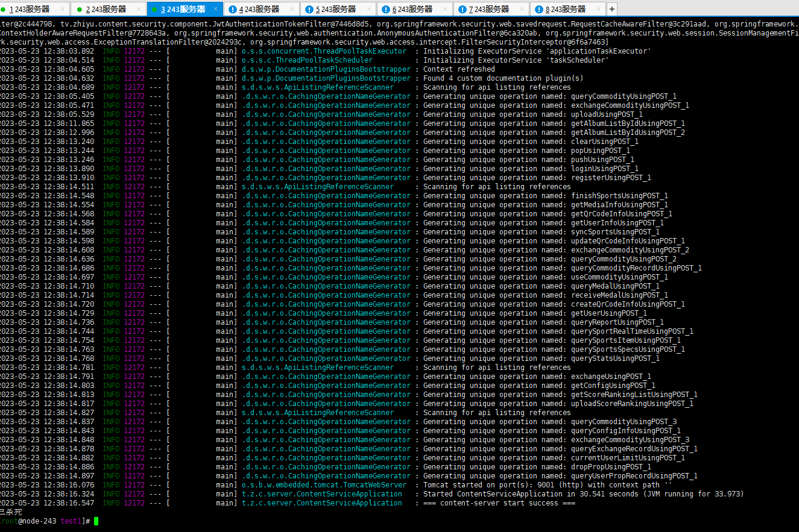Click the blue alert icon on tab 5
The height and width of the screenshot is (532, 799).
pyautogui.click(x=309, y=10)
